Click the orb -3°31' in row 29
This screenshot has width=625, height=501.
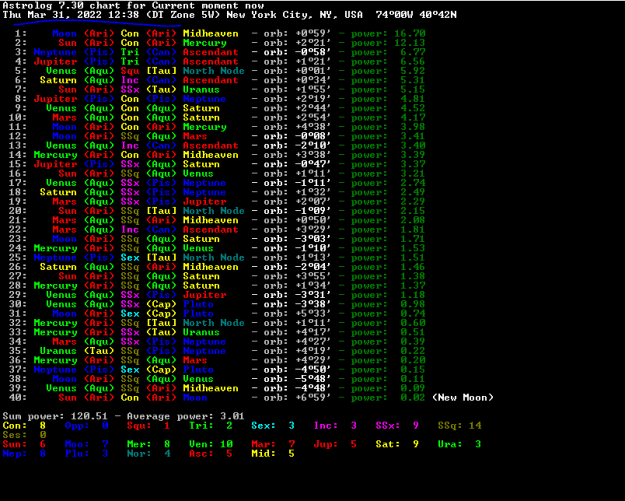(313, 295)
